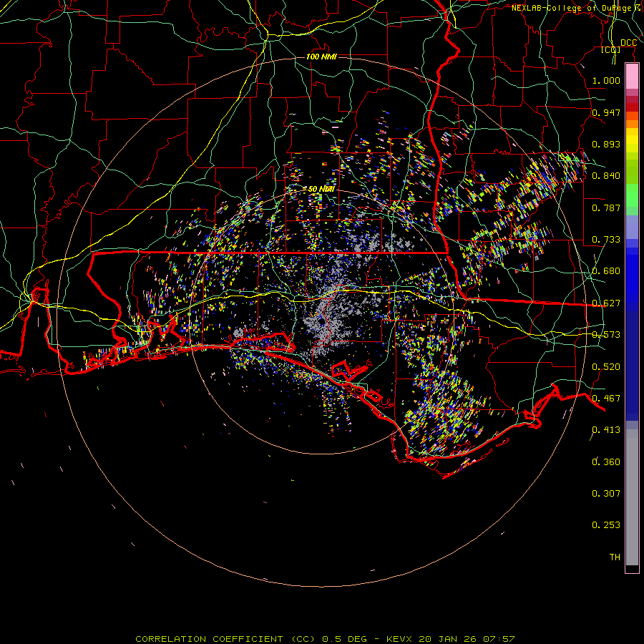Pick the orange segment of color bar
644x644 pixels.
pos(632,124)
